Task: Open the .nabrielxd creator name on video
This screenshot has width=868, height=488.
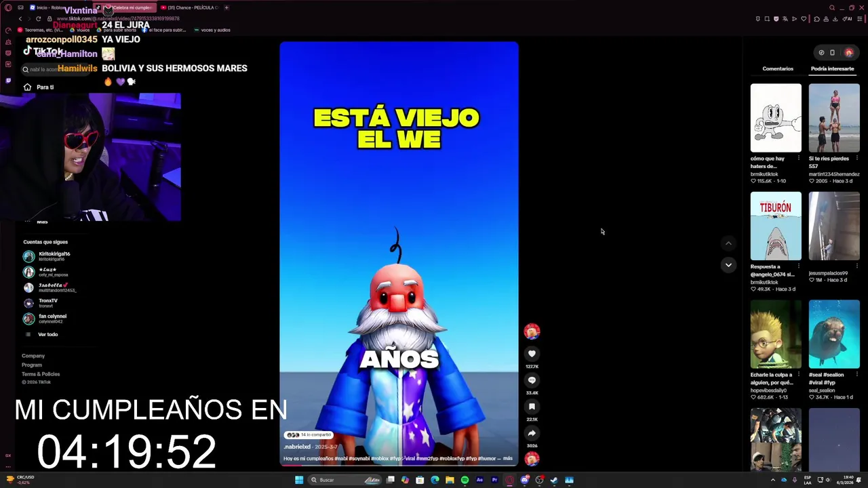Action: pos(297,447)
